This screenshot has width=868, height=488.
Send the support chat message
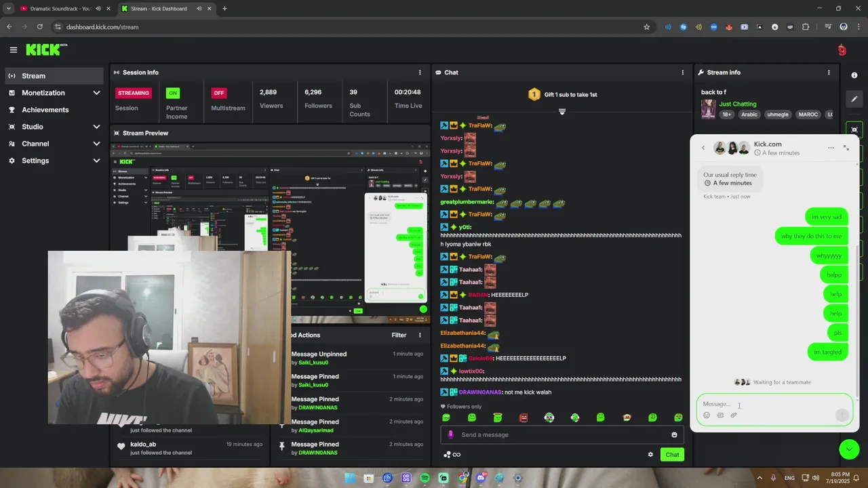tap(842, 415)
